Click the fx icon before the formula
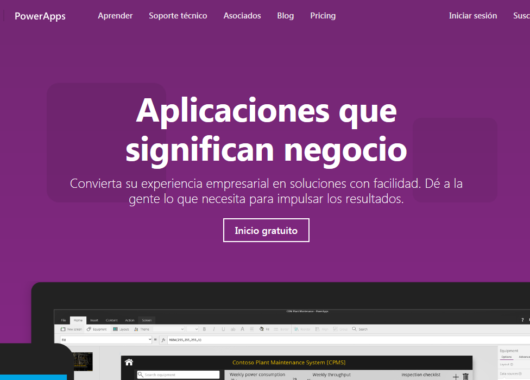Viewport: 530px width, 380px height. 163,339
